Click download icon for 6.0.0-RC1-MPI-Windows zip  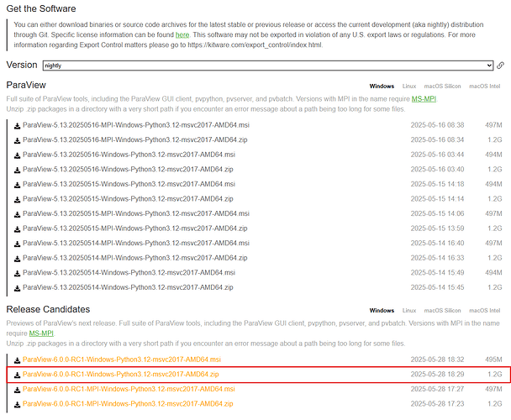point(18,405)
